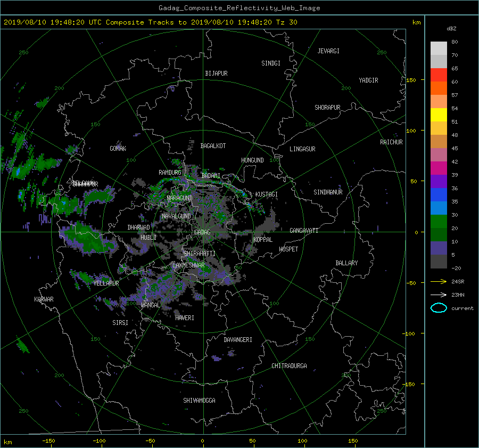Click the blue 35-36 dBZ color swatch

pyautogui.click(x=439, y=195)
